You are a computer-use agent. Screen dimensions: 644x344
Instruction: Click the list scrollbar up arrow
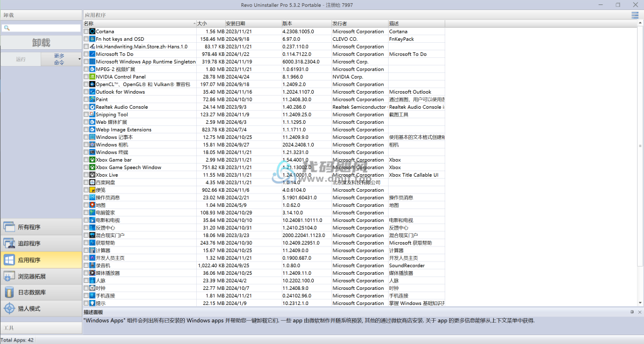640,23
